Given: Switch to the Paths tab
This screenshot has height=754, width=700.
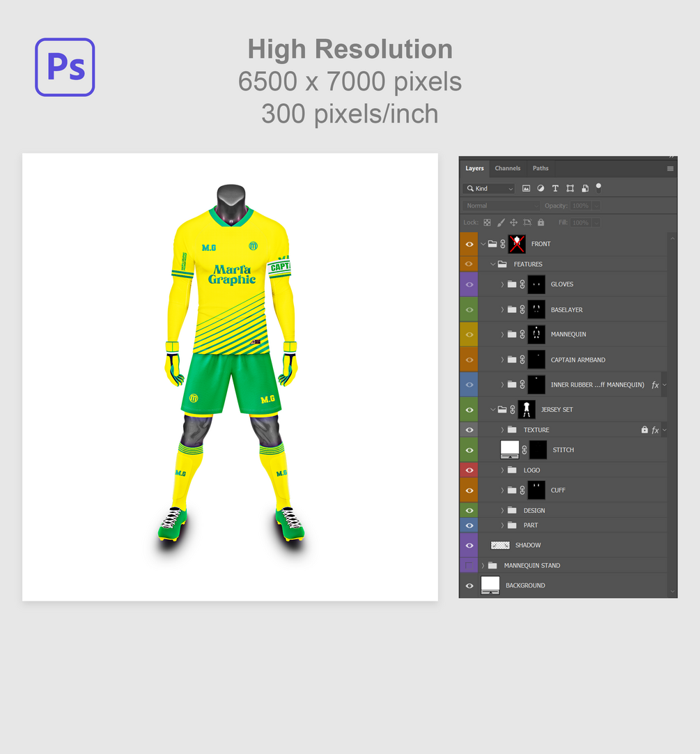Looking at the screenshot, I should pos(540,169).
